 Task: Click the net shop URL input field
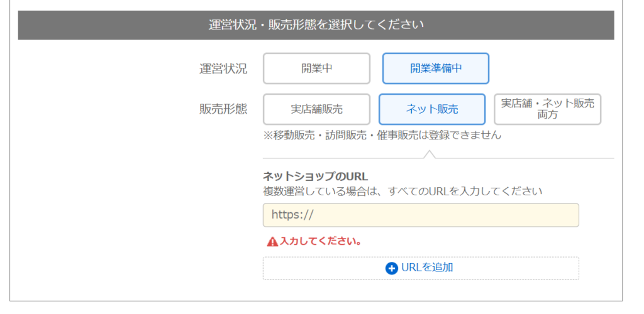(x=420, y=215)
